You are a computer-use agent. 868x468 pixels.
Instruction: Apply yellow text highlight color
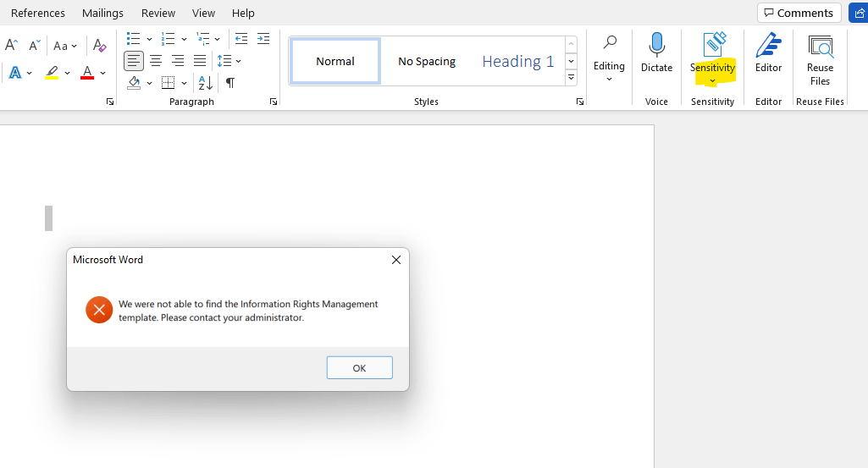[x=52, y=73]
